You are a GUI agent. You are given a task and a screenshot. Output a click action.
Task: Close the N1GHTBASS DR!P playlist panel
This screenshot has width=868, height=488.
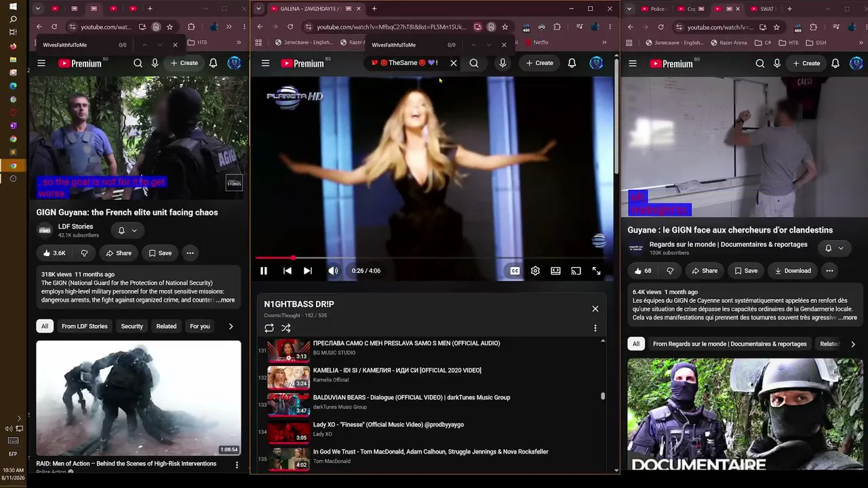[595, 308]
